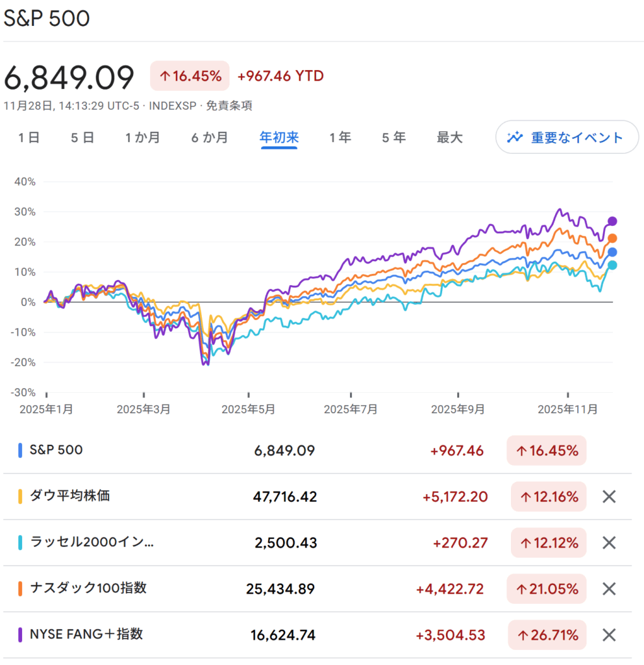Click the S&P 500 16.45% change badge

coord(546,451)
